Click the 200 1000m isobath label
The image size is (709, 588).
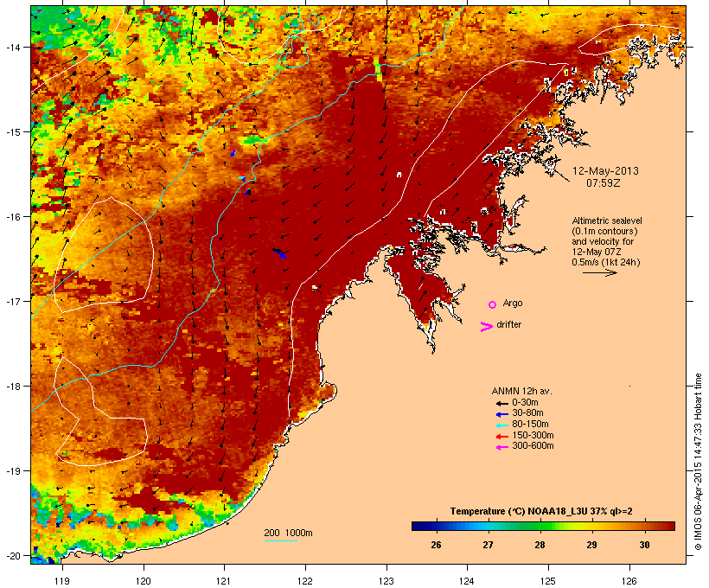(x=288, y=533)
